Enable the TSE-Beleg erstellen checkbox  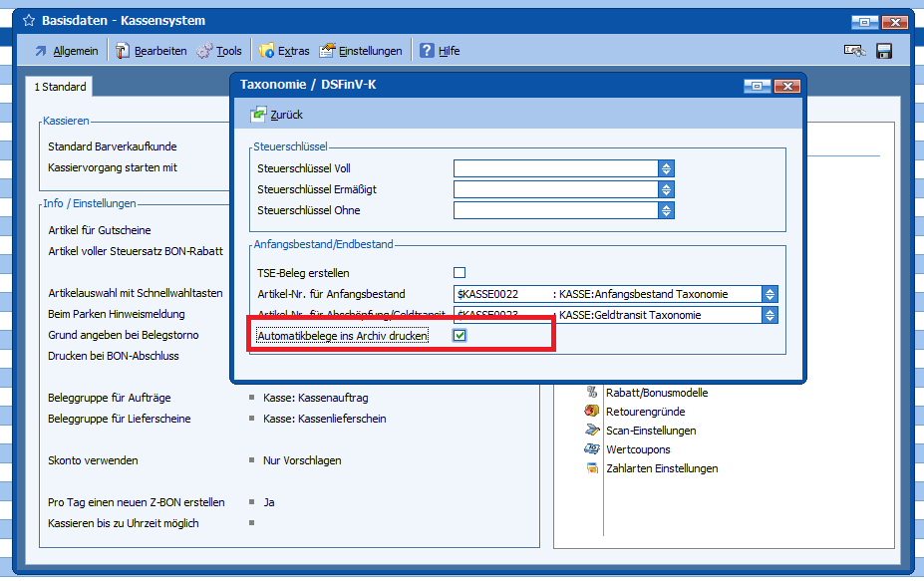pos(460,273)
